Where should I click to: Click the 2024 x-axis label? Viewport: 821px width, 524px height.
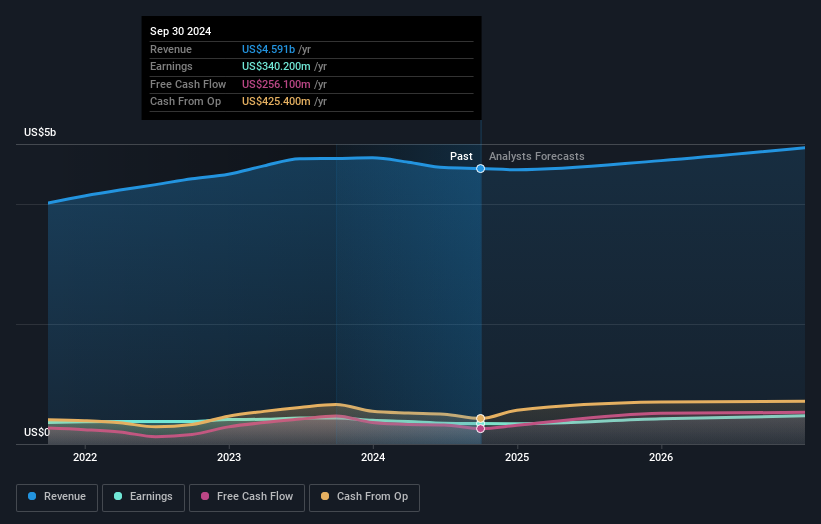(373, 457)
